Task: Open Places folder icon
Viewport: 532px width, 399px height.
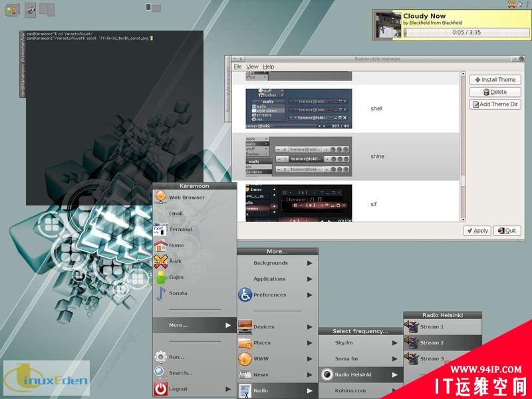Action: click(x=245, y=342)
